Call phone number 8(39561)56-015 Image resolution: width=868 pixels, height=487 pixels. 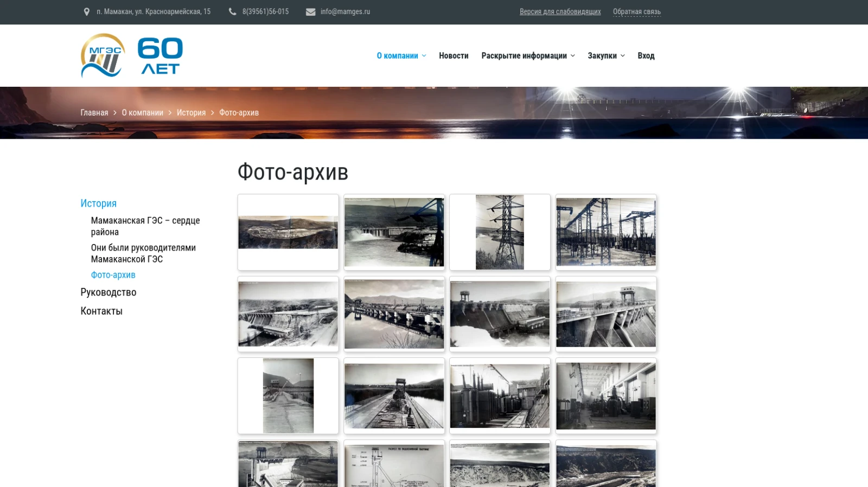(x=265, y=11)
